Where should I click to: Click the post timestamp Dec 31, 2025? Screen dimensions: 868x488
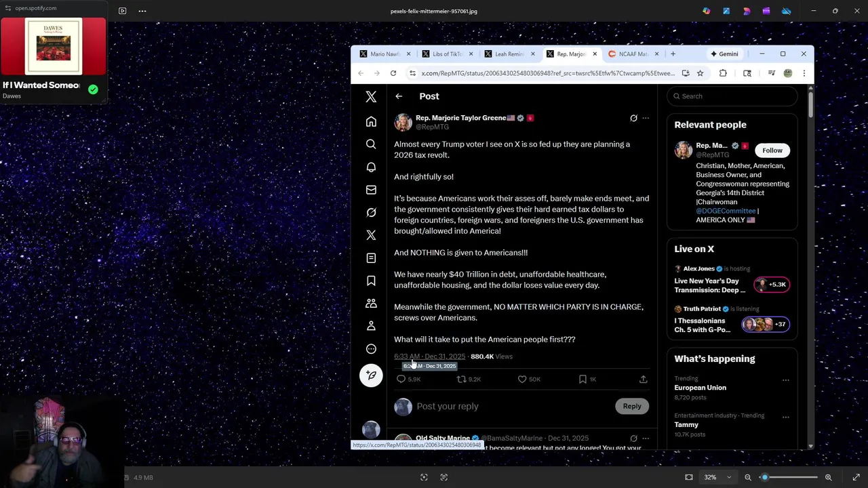(430, 357)
